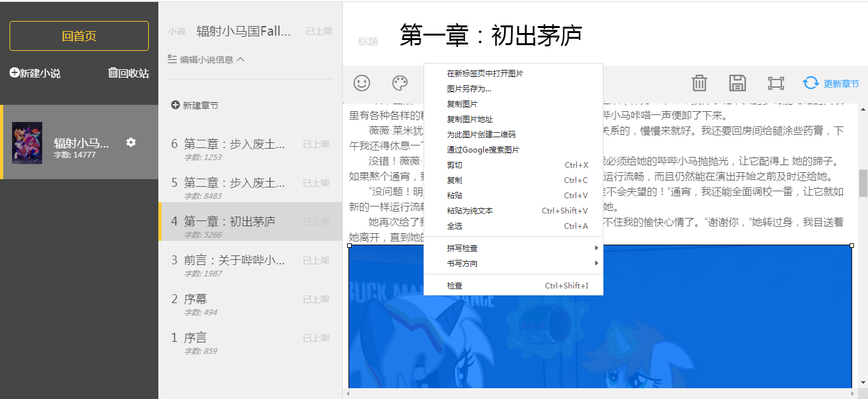The width and height of the screenshot is (868, 399).
Task: Choose 为此图片创建二维码
Action: click(x=513, y=135)
